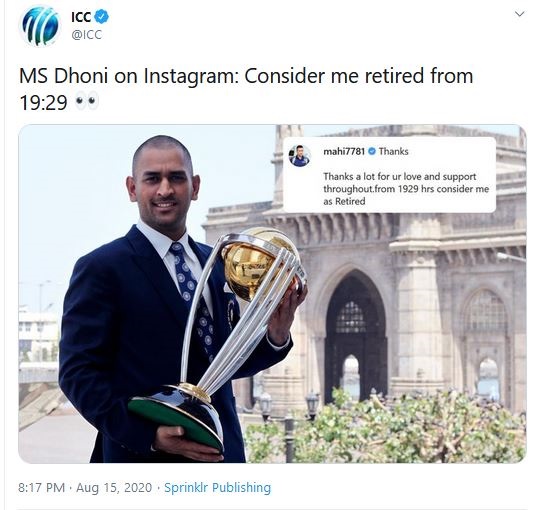Click the '19:29' time text in tweet
The height and width of the screenshot is (510, 538).
click(43, 102)
